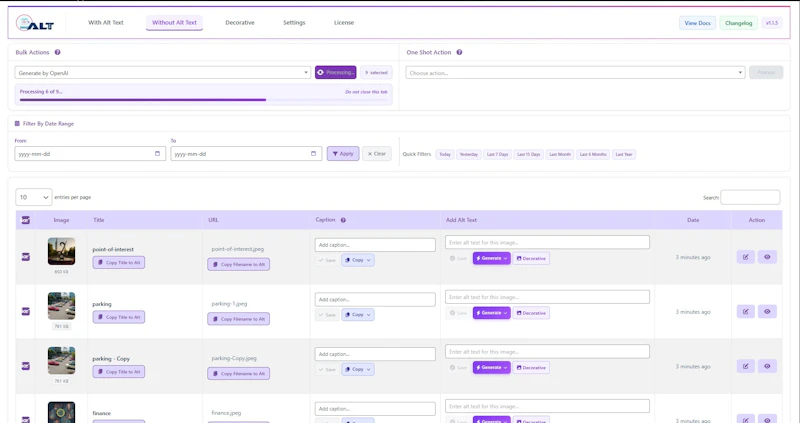Image resolution: width=800 pixels, height=423 pixels.
Task: Click caption field for point-of-interest row
Action: [x=375, y=245]
